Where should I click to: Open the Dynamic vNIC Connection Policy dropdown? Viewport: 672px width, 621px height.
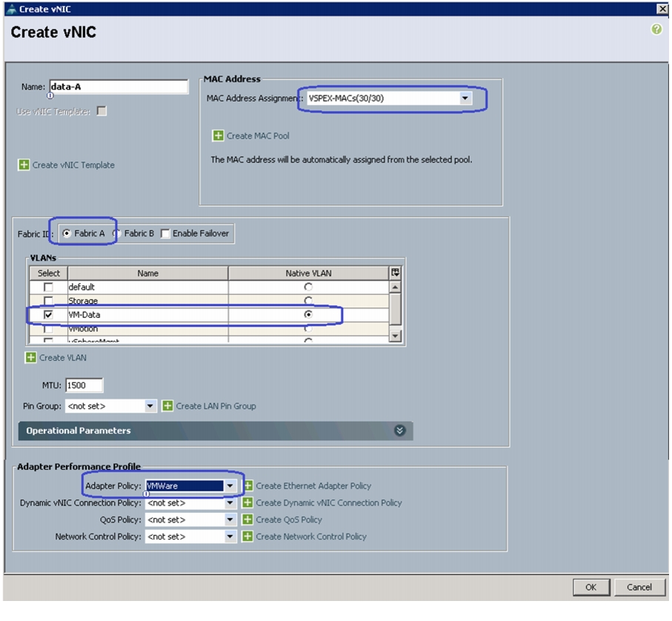click(230, 502)
